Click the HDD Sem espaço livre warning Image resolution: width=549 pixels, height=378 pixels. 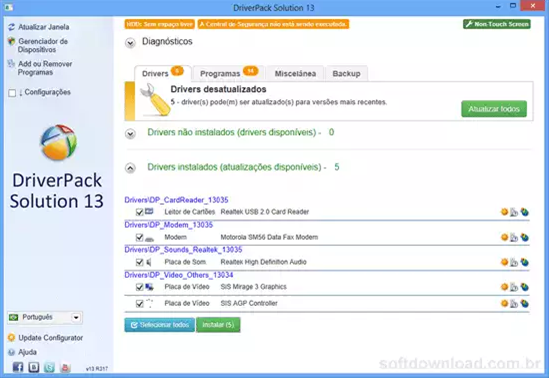(x=160, y=24)
